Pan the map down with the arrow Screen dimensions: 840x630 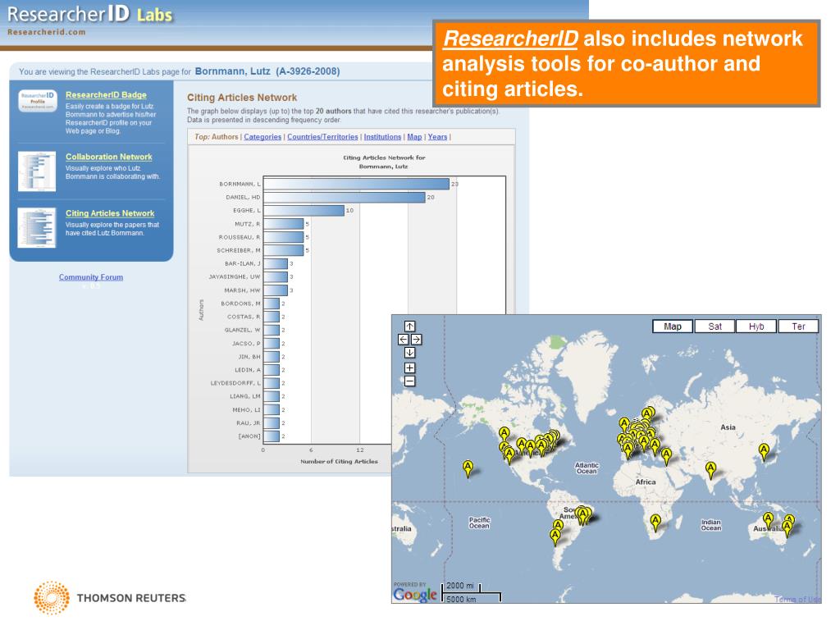click(409, 353)
